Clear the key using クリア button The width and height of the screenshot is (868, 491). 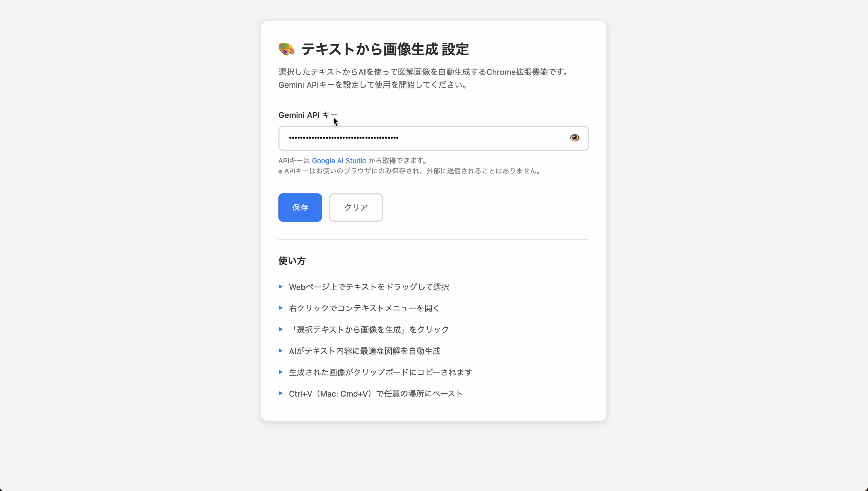[x=356, y=207]
